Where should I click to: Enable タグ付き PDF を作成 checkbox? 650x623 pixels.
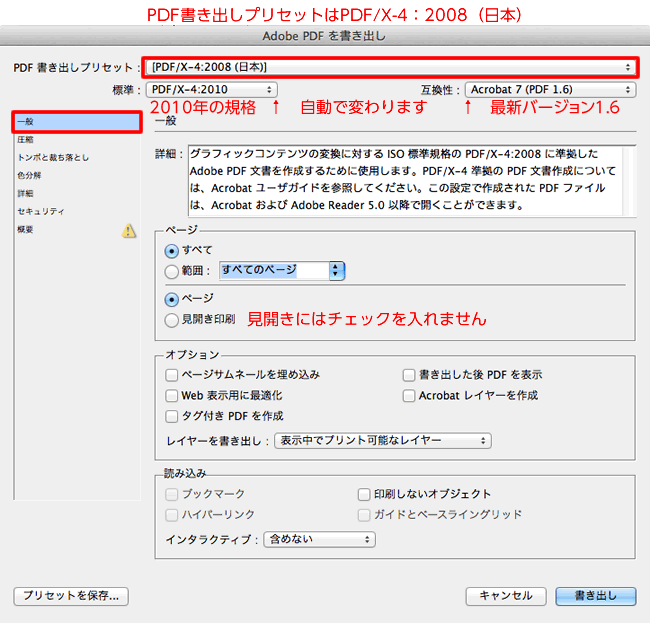(x=172, y=416)
